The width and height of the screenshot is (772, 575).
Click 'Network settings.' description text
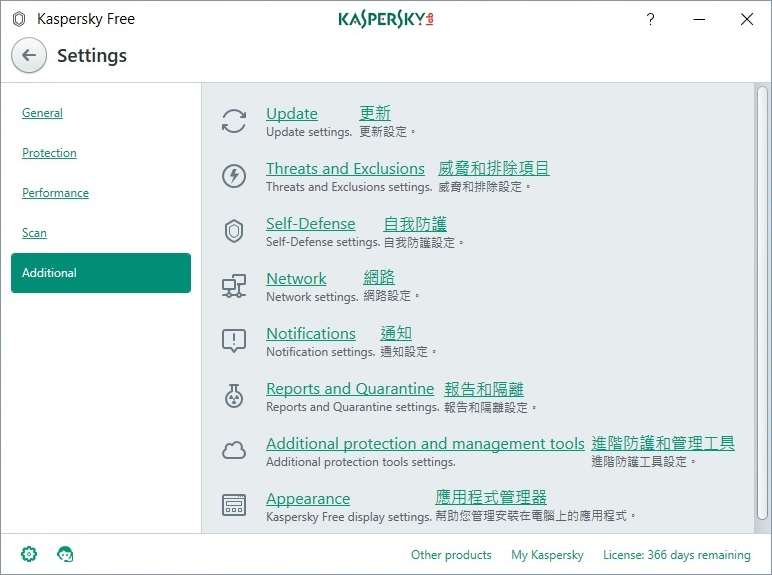(x=312, y=297)
